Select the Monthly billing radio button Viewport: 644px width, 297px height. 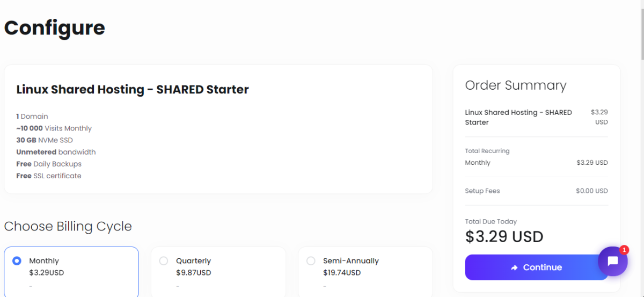pos(17,261)
